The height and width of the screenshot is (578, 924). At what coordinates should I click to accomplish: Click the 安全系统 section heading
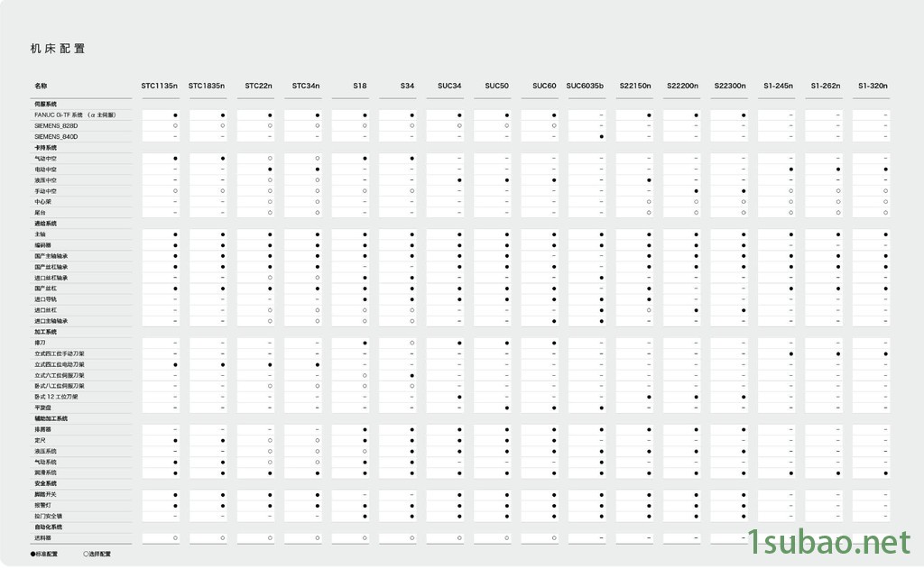(45, 483)
